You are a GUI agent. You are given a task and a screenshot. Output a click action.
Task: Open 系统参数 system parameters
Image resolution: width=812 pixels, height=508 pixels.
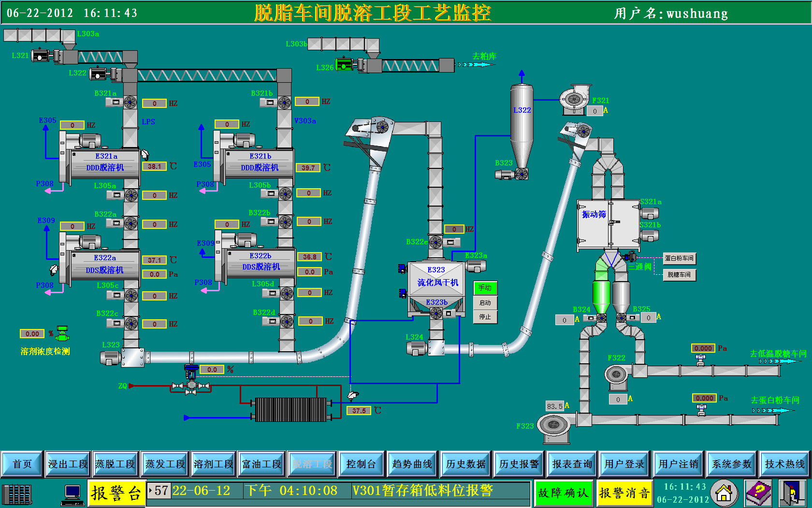pos(732,464)
